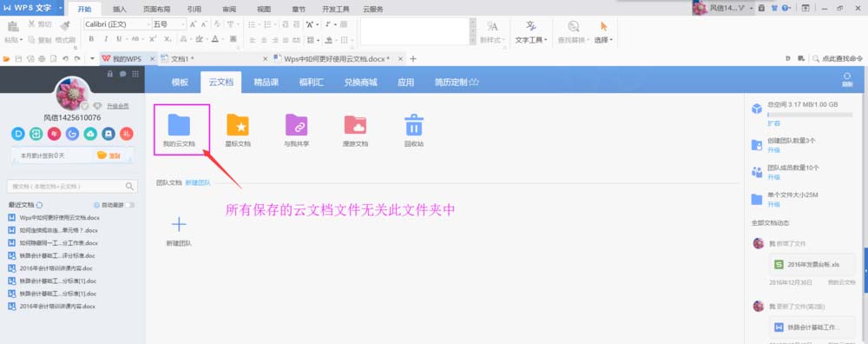Click the undo arrow in quick access bar
Screen dimensions: 868x344
point(65,58)
